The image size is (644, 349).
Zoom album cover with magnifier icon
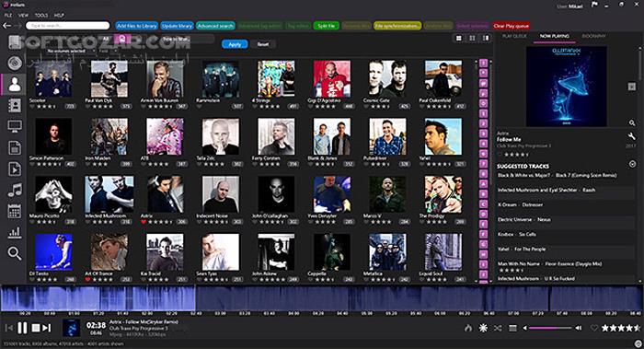tap(632, 122)
